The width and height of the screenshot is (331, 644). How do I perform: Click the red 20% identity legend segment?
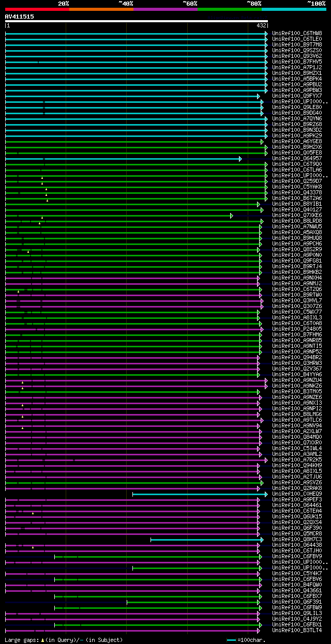(x=37, y=9)
